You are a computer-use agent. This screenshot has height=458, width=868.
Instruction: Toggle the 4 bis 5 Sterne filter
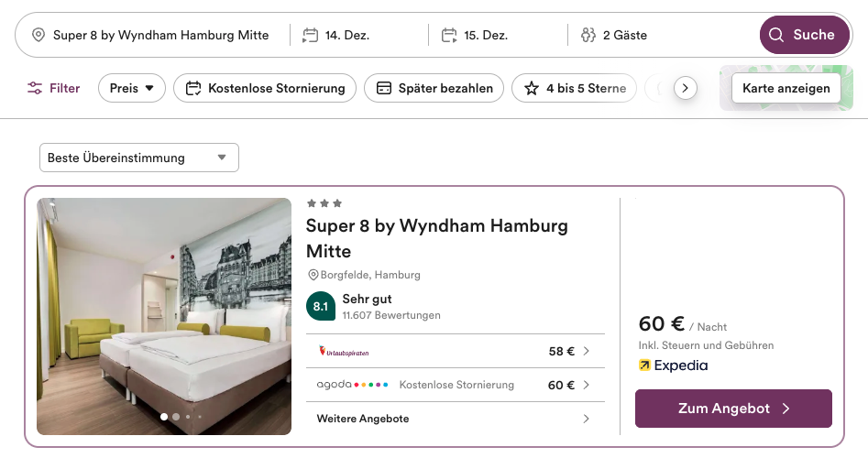tap(574, 88)
